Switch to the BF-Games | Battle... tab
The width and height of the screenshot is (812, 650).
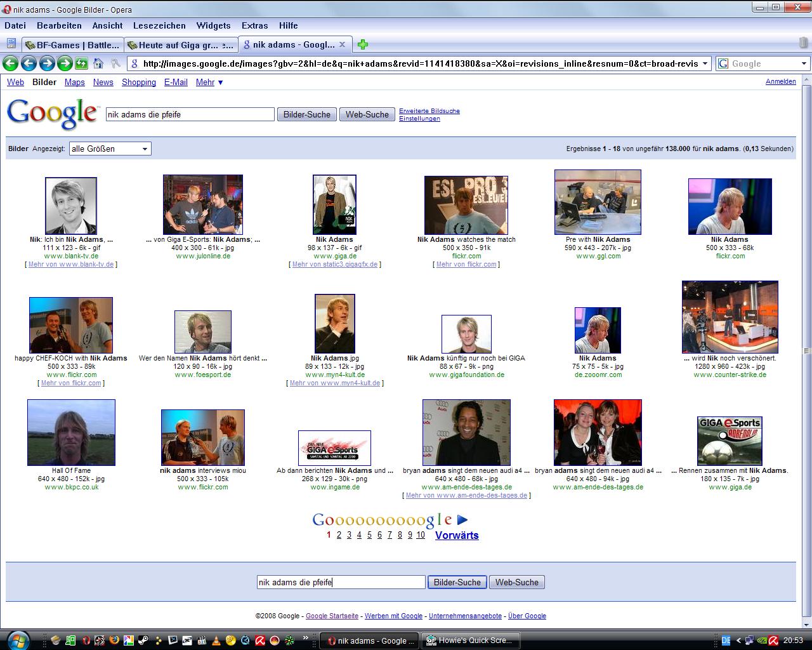coord(72,45)
